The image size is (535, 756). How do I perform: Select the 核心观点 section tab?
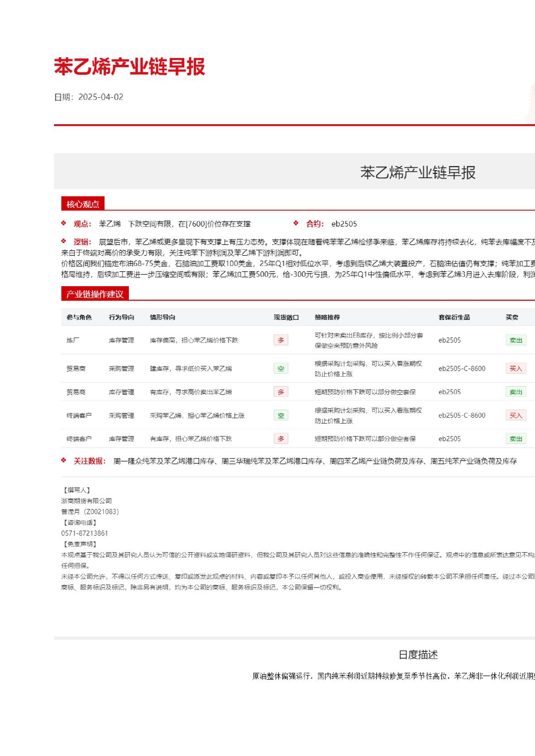tap(83, 204)
